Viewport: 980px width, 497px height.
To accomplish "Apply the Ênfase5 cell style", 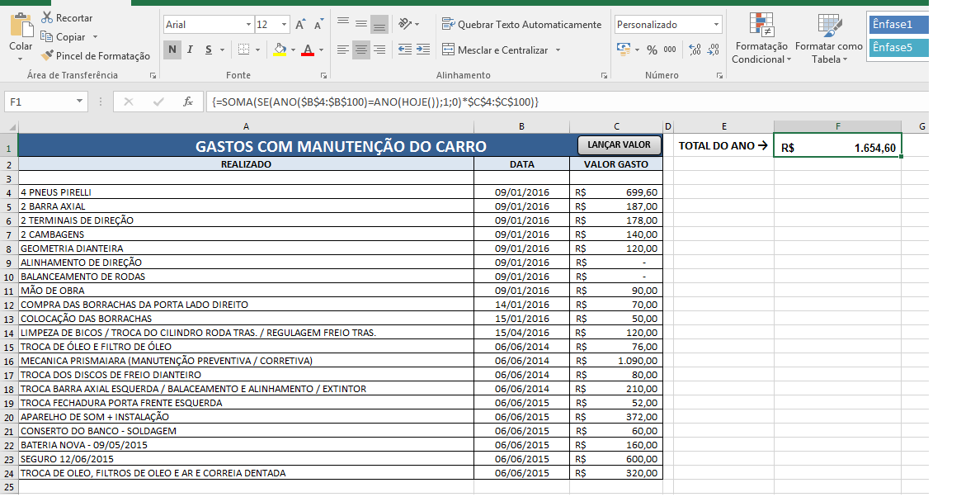I will 899,48.
